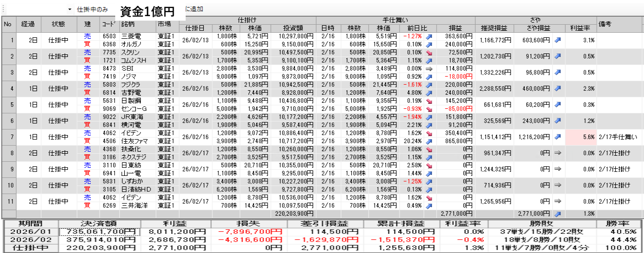Click the 勝率 header in the summary table
The height and width of the screenshot is (253, 644).
coord(619,223)
